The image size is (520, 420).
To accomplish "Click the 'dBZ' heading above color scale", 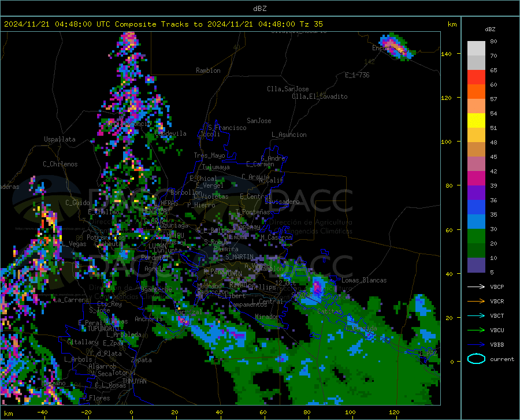I will tap(490, 29).
